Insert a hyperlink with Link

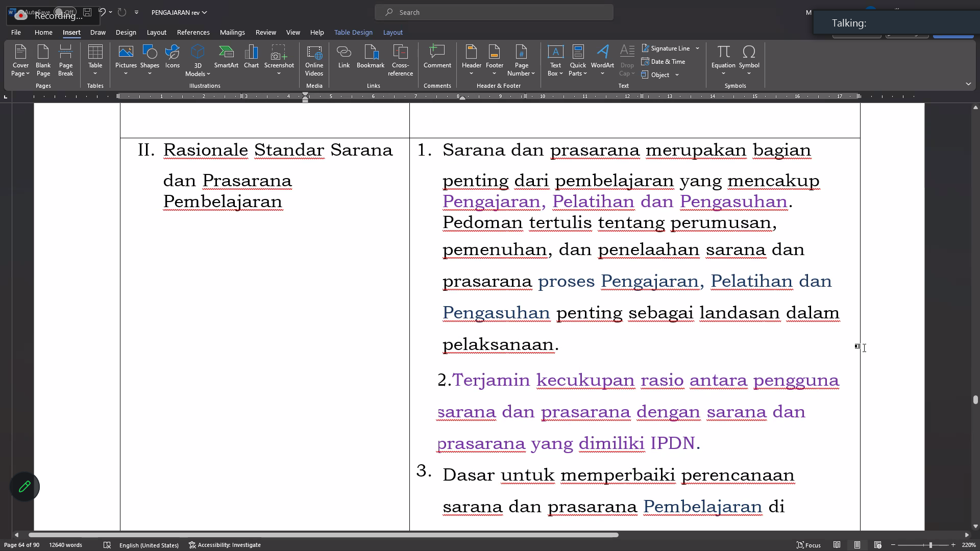[x=344, y=57]
